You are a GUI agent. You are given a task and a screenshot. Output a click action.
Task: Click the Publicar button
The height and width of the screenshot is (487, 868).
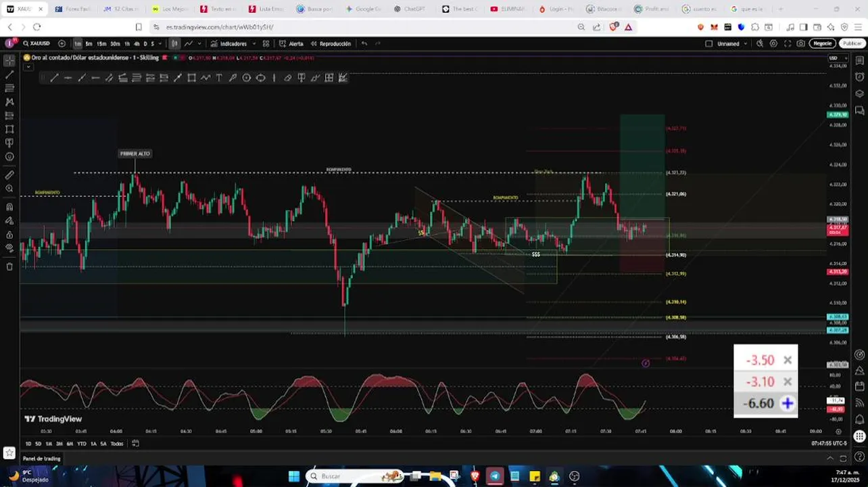tap(852, 43)
